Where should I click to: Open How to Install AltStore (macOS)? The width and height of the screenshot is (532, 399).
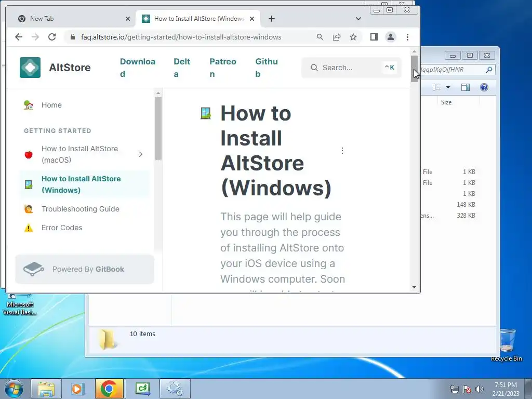tap(79, 154)
